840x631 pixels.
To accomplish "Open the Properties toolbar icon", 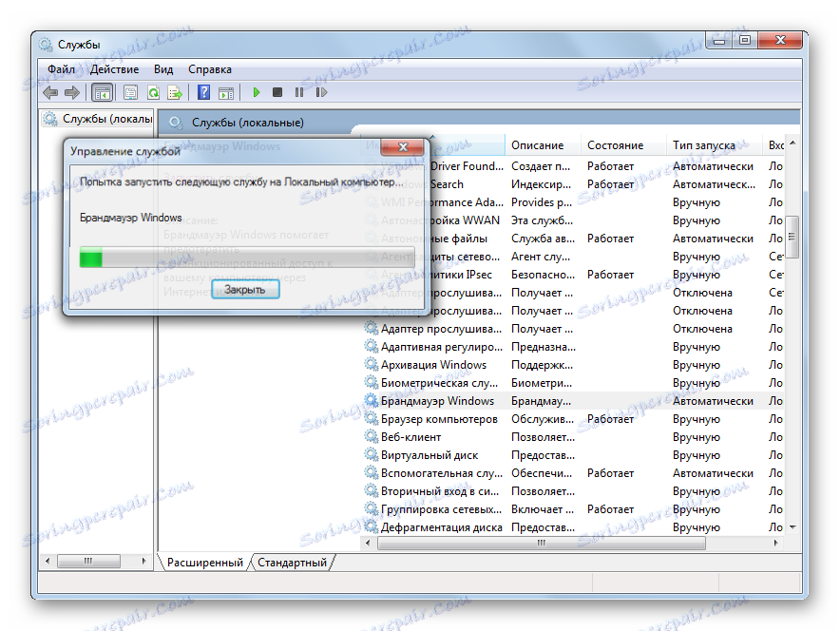I will [130, 93].
